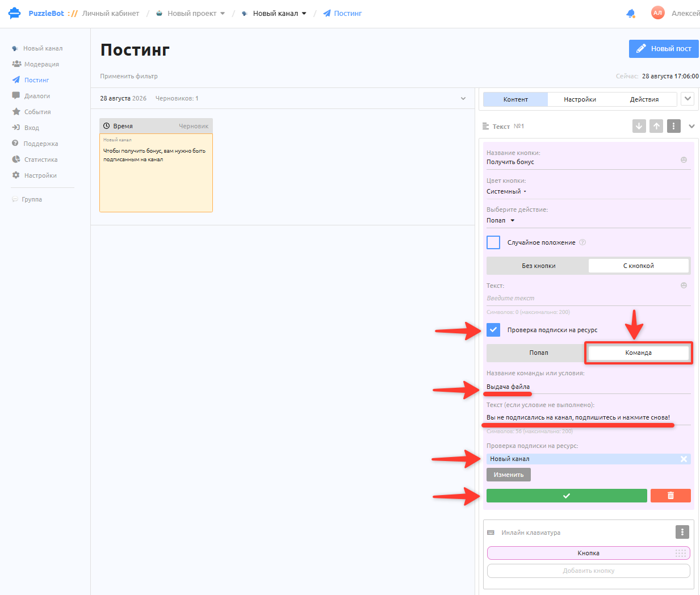
Task: Click the Изменить button
Action: pos(509,475)
